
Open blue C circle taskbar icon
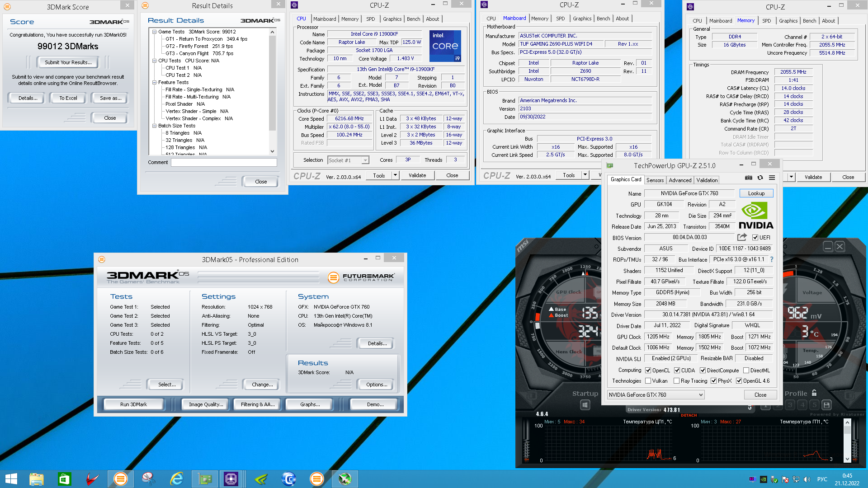289,479
